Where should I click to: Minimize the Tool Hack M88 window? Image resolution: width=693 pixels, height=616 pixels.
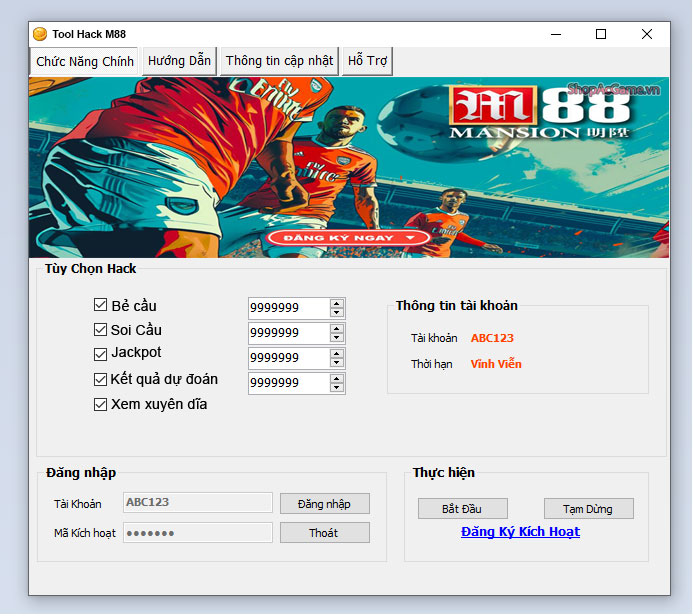click(x=556, y=34)
